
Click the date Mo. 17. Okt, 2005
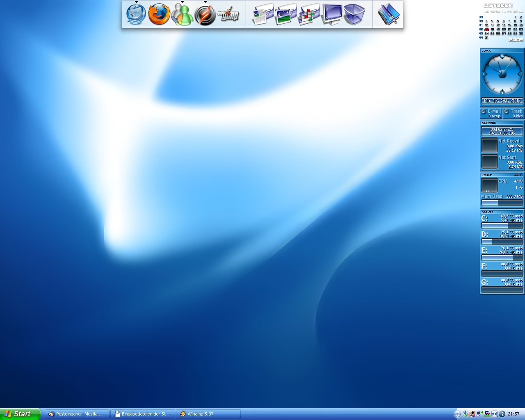tap(502, 100)
